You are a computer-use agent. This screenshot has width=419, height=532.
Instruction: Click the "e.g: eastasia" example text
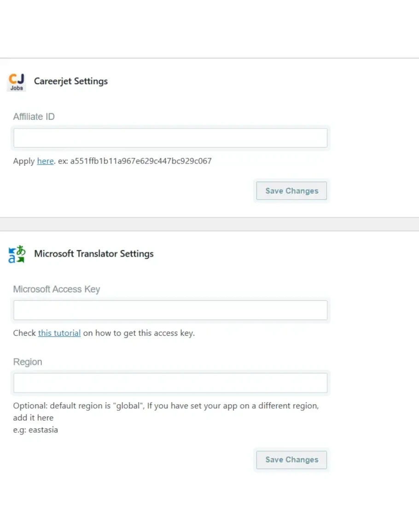click(35, 430)
